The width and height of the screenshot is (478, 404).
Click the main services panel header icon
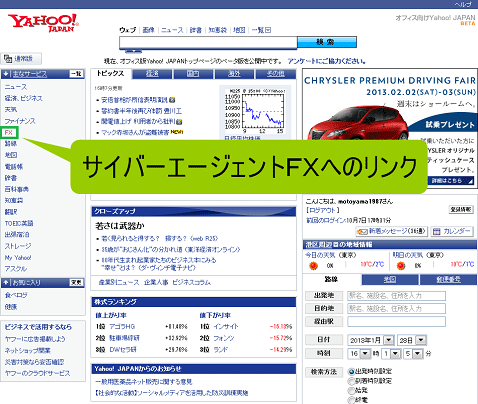coord(6,74)
